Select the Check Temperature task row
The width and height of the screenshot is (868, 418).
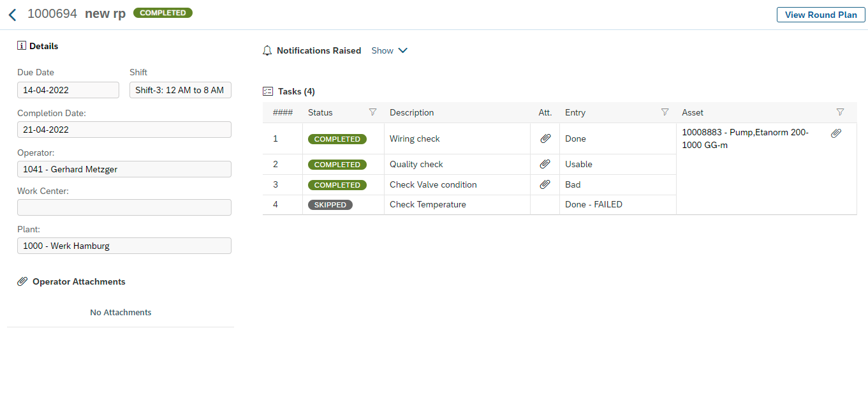(x=428, y=205)
